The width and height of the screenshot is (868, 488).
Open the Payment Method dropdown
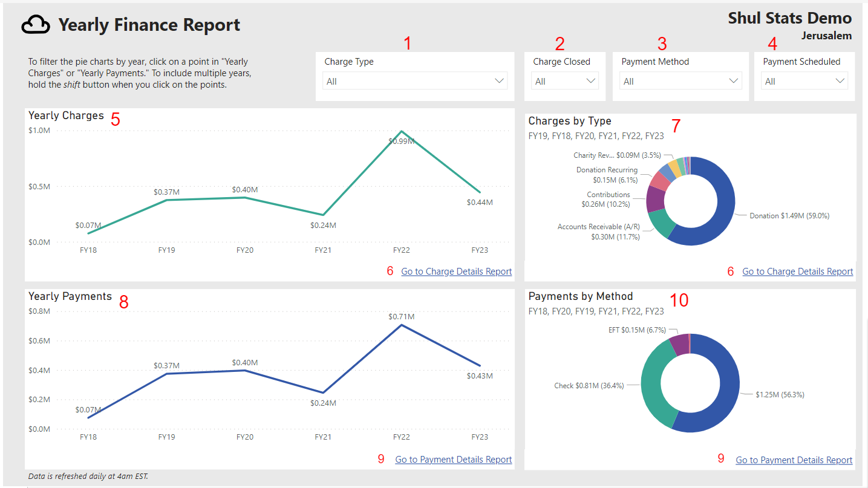[680, 80]
